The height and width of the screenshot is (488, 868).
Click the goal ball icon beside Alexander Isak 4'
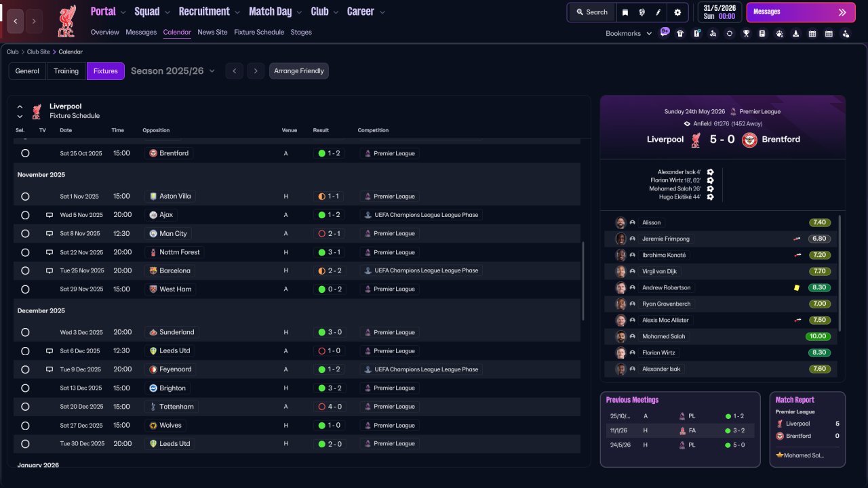point(710,172)
